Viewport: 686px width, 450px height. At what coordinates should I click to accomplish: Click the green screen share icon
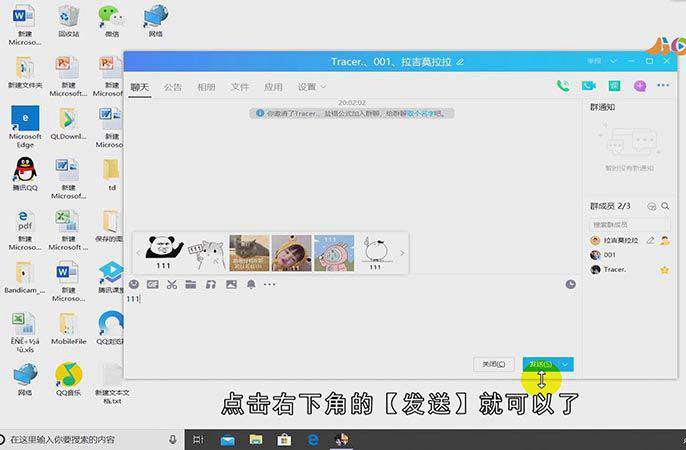click(615, 86)
